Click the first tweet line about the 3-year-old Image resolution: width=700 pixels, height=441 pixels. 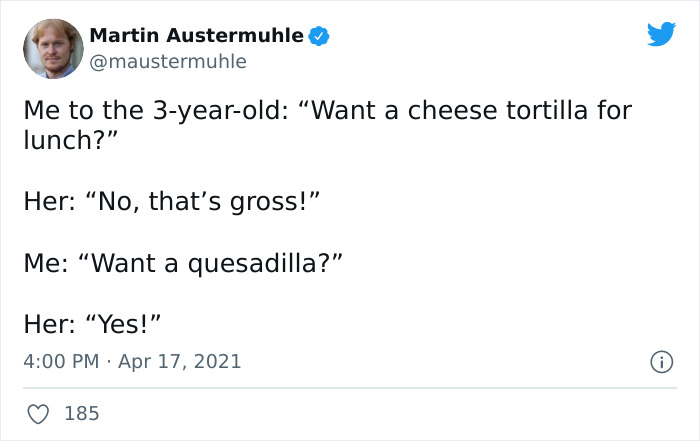point(327,109)
